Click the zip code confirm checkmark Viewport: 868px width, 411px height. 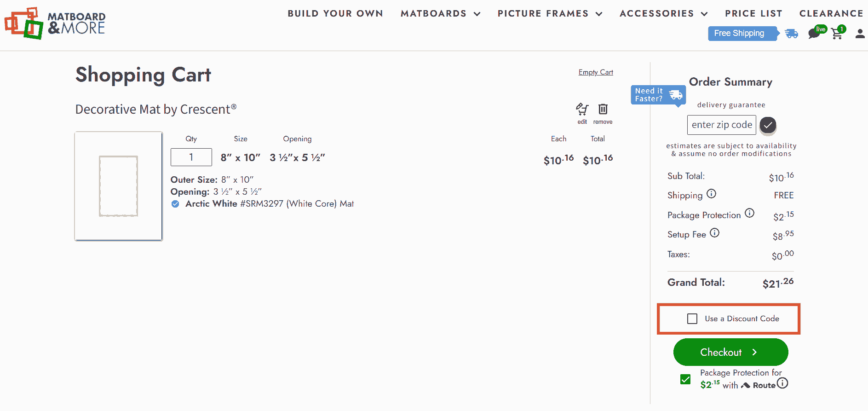coord(768,125)
